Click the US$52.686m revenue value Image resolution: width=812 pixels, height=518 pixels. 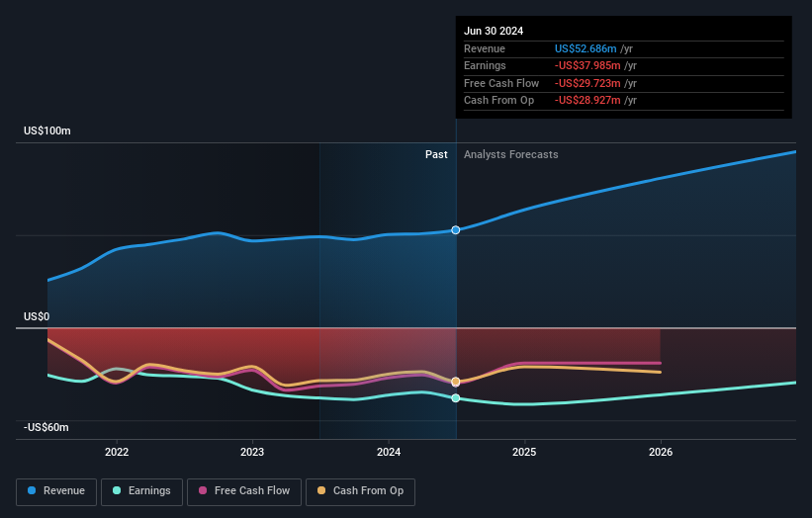[586, 48]
